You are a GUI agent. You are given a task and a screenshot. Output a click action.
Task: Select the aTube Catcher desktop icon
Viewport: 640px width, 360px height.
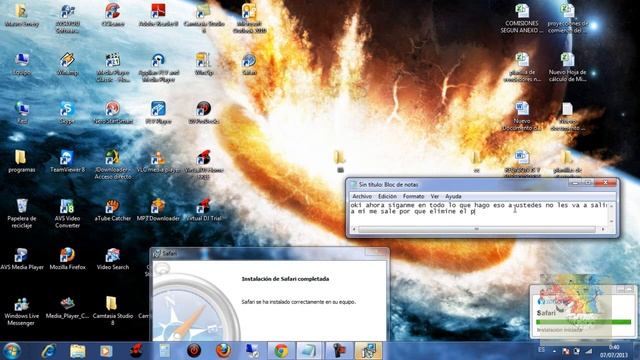coord(113,210)
